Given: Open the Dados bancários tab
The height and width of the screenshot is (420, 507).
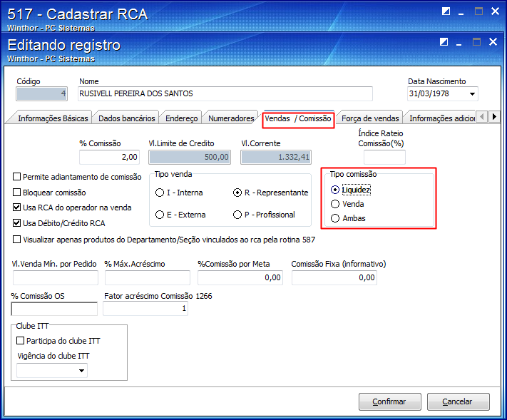Looking at the screenshot, I should click(x=126, y=118).
